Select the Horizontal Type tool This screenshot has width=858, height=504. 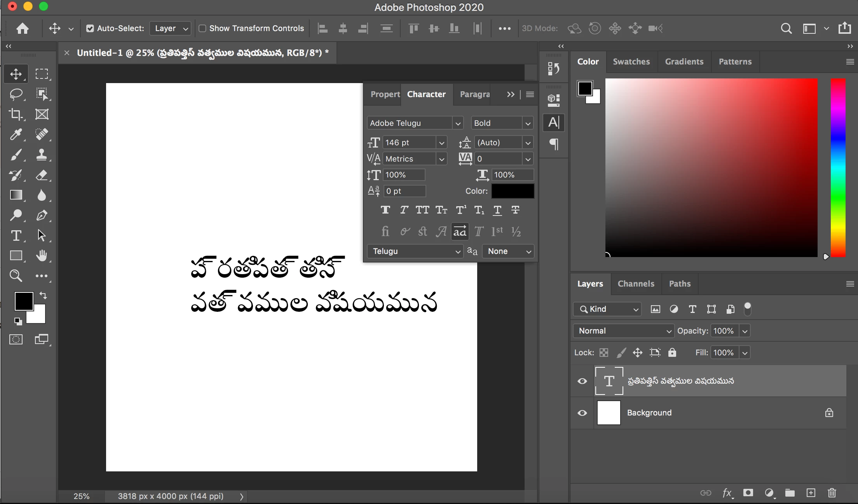(x=16, y=235)
